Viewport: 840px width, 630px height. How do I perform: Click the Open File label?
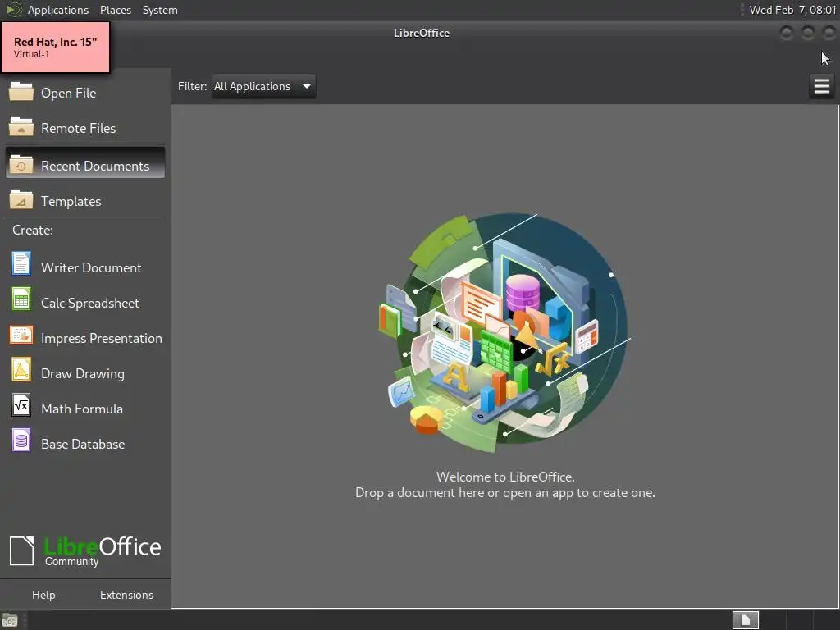69,93
